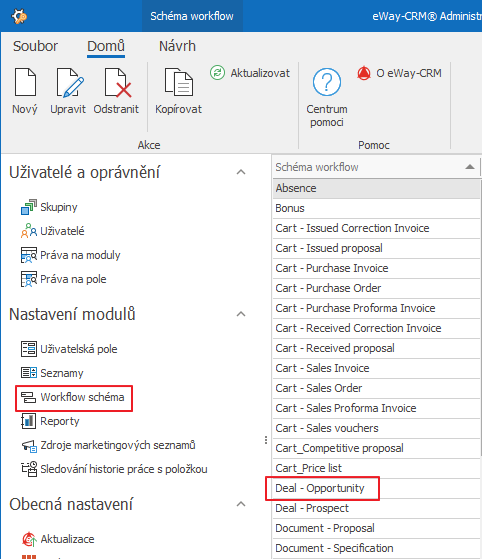Click the Zdroje marketingových seznamů megaphone icon
Image resolution: width=482 pixels, height=559 pixels.
click(x=29, y=445)
